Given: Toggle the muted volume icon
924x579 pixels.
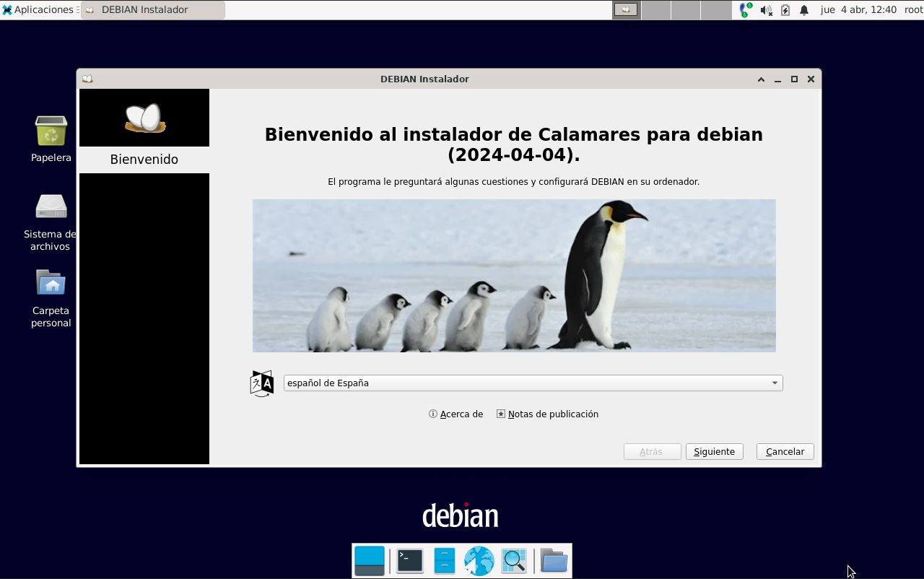Looking at the screenshot, I should (x=766, y=10).
